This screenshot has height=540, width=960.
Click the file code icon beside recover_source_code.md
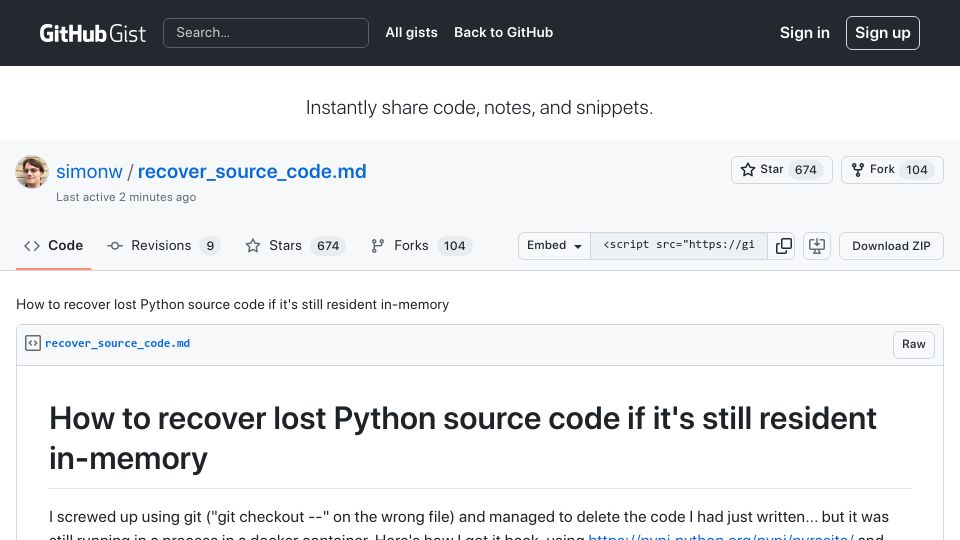[x=33, y=343]
